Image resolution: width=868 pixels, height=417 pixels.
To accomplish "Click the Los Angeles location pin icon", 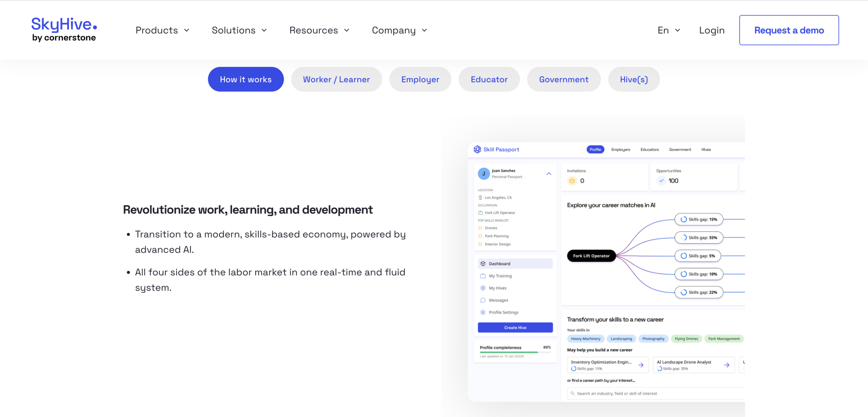I will point(480,197).
